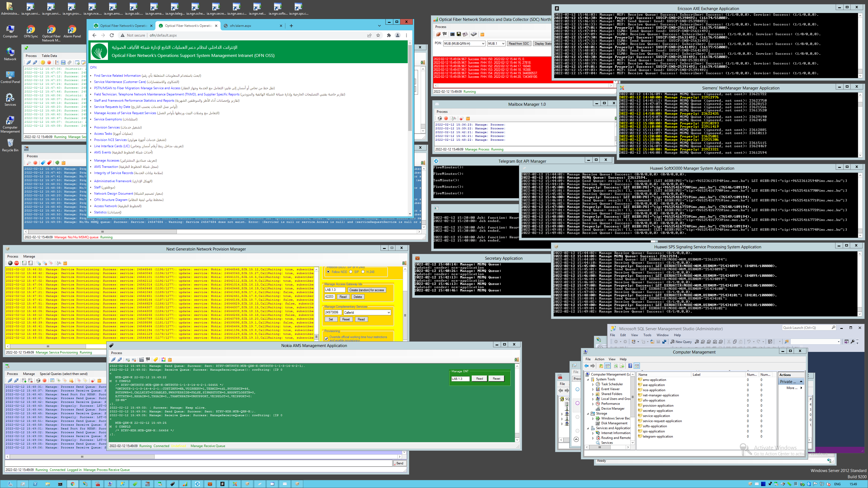
Task: Open the Provision Services link
Action: click(107, 128)
